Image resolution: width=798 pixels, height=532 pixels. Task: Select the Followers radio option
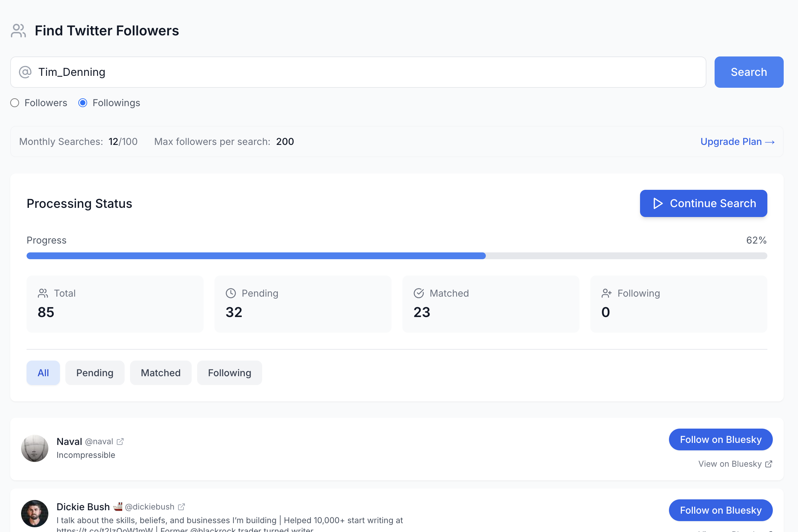point(15,103)
